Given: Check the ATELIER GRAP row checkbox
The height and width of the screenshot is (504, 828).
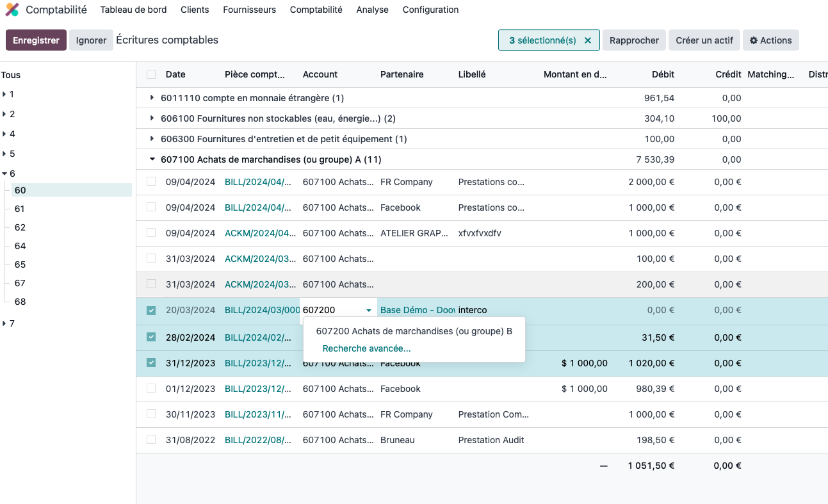Looking at the screenshot, I should tap(151, 233).
